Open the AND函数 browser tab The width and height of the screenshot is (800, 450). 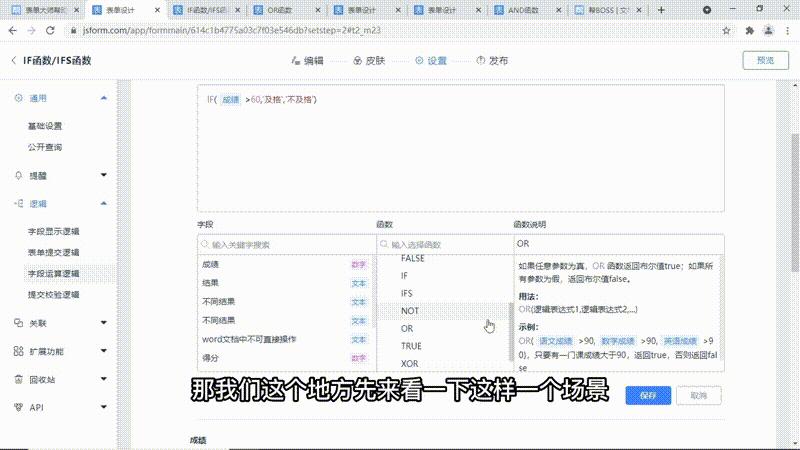point(518,10)
